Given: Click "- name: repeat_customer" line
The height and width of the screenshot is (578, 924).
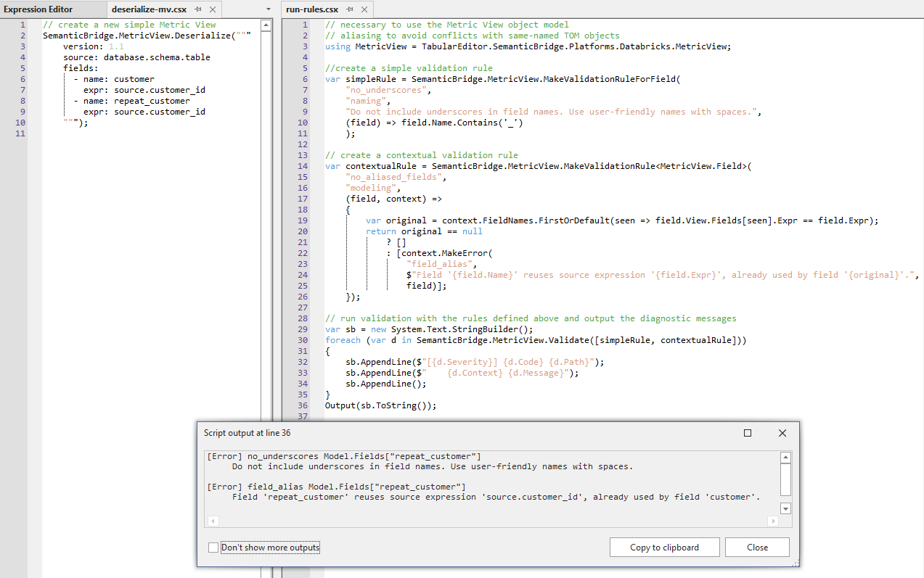Looking at the screenshot, I should point(131,101).
